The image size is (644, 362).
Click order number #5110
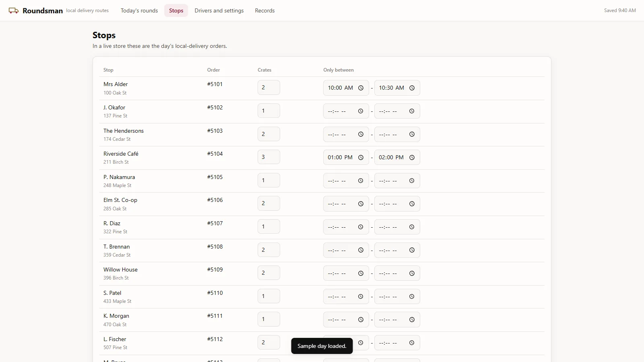(x=215, y=293)
